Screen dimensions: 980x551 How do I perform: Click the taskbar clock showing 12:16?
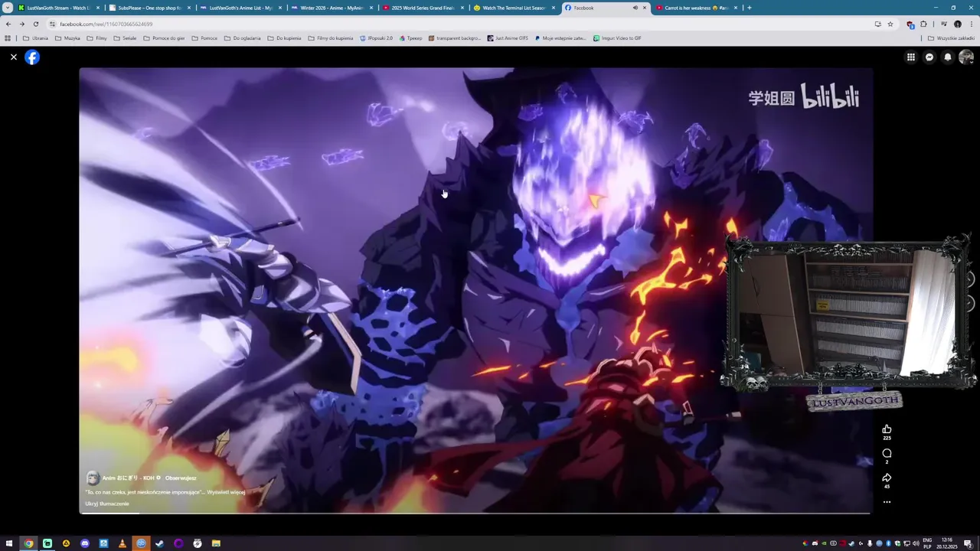tap(948, 543)
